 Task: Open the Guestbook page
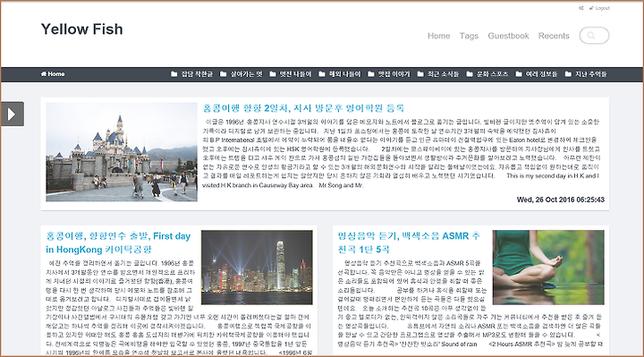click(508, 36)
